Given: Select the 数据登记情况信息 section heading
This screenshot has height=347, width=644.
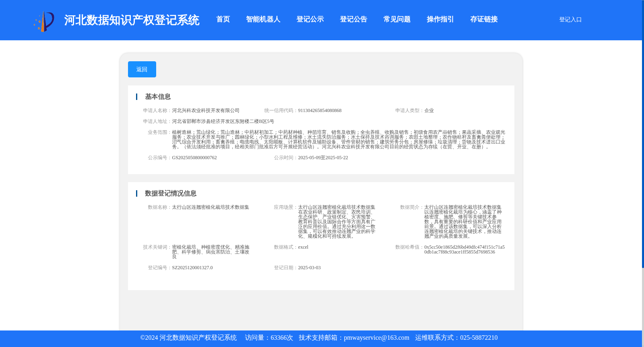Looking at the screenshot, I should tap(171, 193).
